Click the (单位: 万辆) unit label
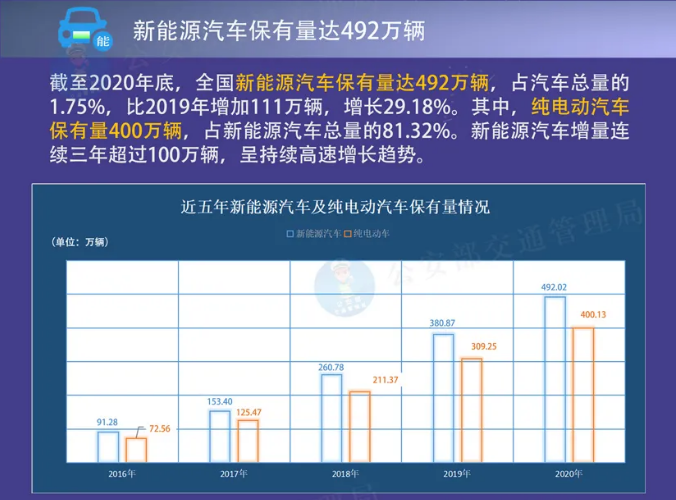The image size is (676, 500). pyautogui.click(x=77, y=243)
